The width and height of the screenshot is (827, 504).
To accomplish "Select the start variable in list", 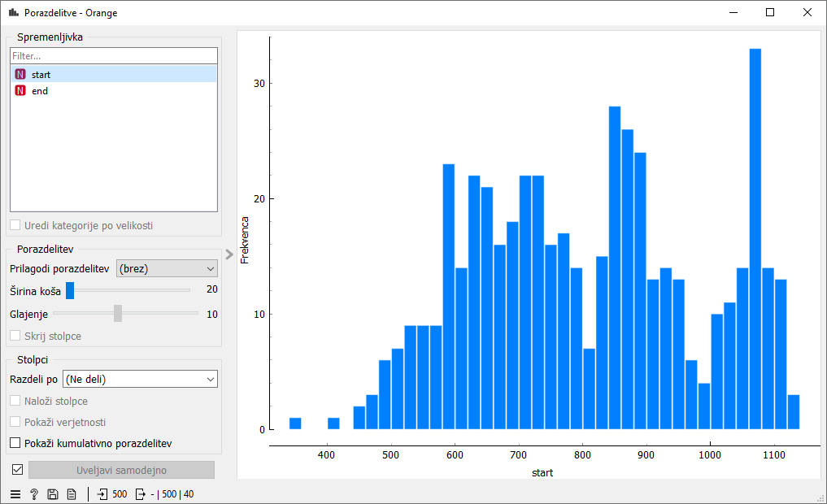I will [41, 75].
